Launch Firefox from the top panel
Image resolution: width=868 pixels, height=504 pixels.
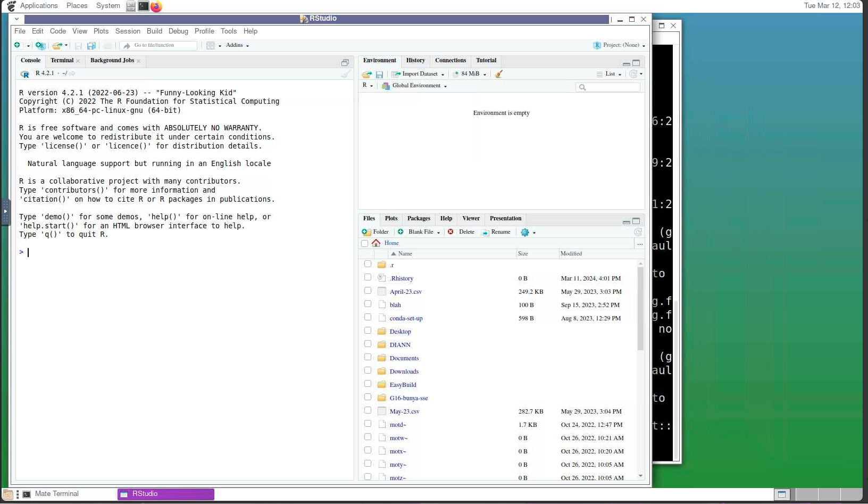(156, 6)
